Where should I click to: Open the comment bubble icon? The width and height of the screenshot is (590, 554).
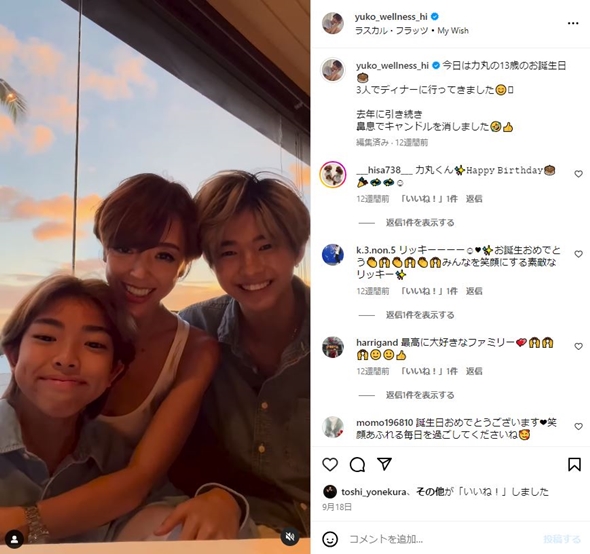[357, 465]
